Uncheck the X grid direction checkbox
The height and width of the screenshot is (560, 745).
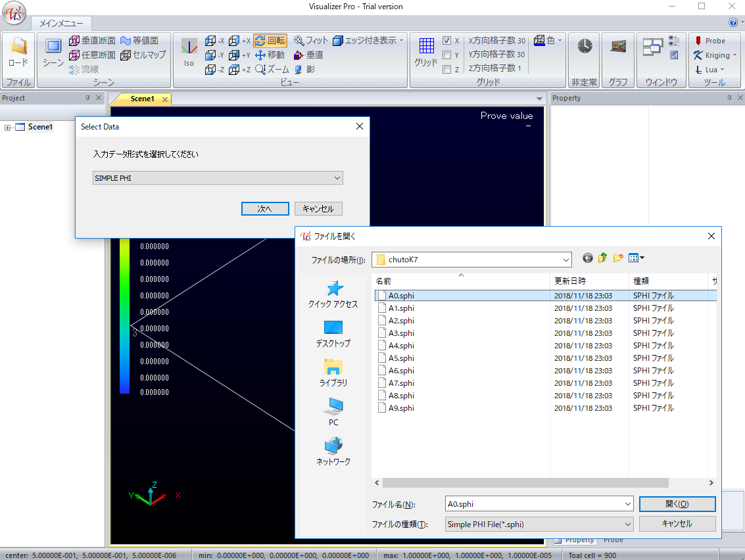point(447,41)
